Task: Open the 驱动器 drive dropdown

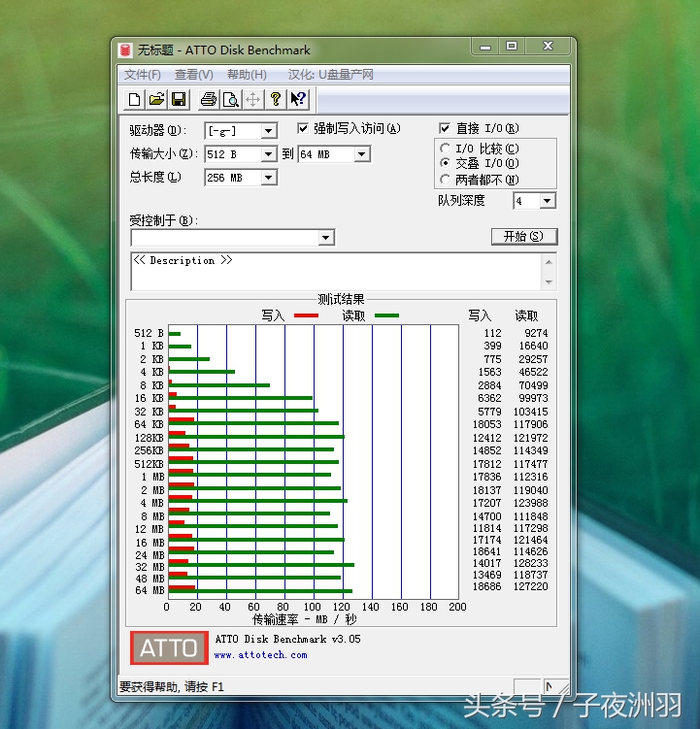Action: [x=268, y=131]
